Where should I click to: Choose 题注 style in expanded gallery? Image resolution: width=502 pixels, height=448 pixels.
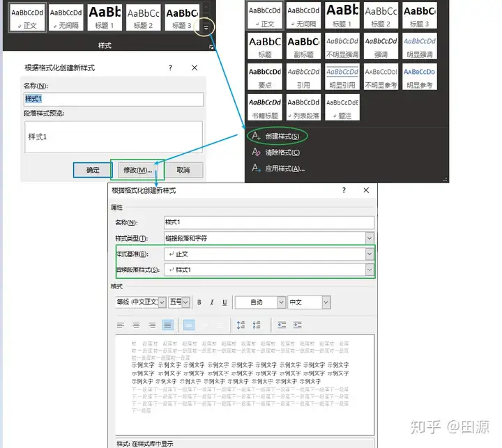point(342,107)
